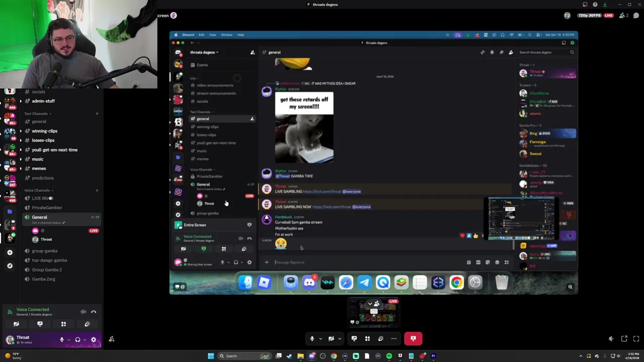
Task: Open noise suppression waveform icon
Action: [84, 312]
